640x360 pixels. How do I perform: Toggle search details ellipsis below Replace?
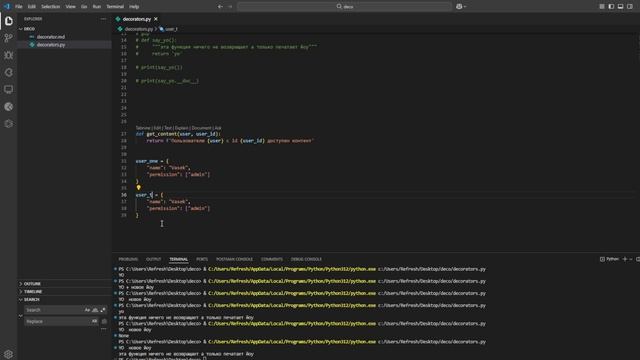click(x=104, y=329)
